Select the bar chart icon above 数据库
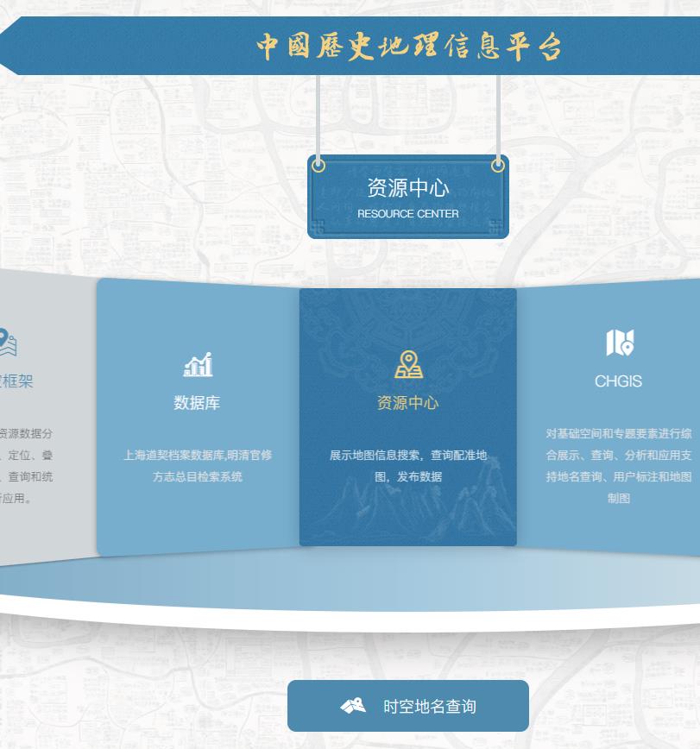This screenshot has width=700, height=749. [x=197, y=364]
